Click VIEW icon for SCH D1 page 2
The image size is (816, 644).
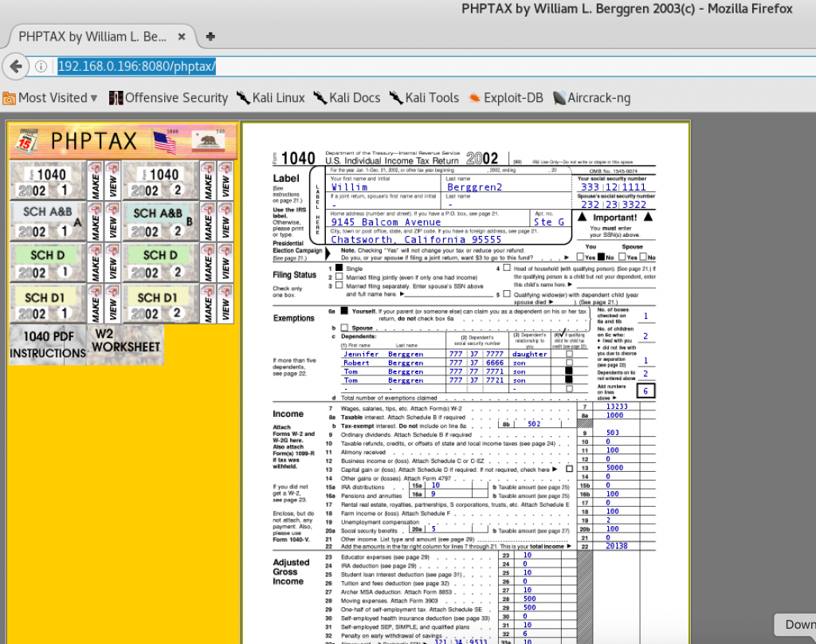(x=226, y=304)
